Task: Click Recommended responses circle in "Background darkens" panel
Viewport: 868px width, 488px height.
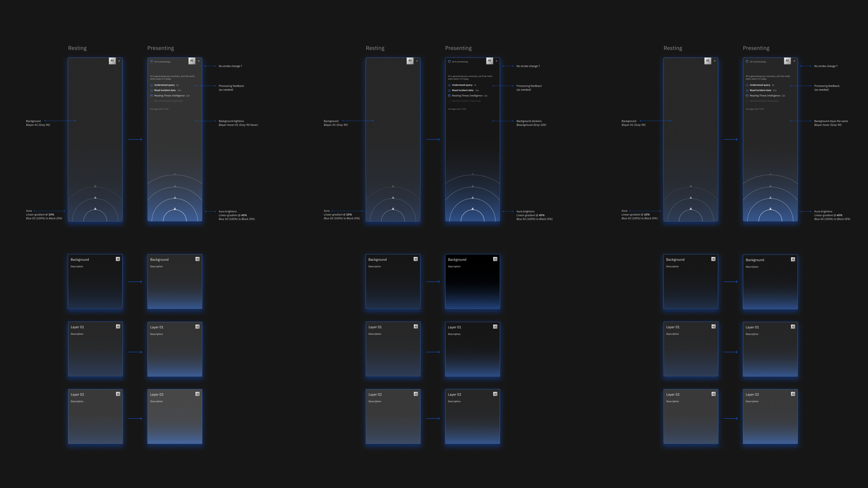Action: (x=449, y=101)
